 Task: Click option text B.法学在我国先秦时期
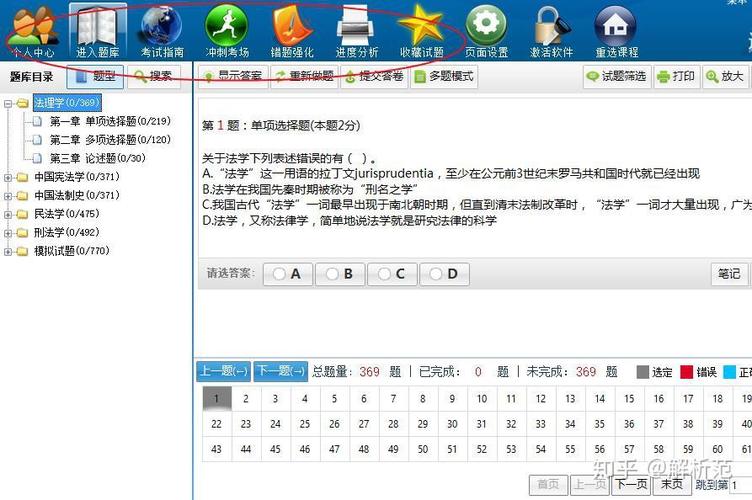(x=310, y=189)
